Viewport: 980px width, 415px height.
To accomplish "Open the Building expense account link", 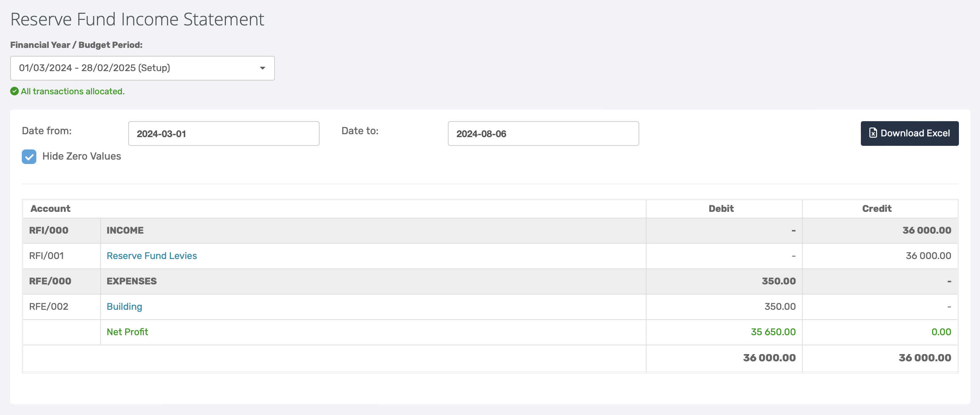I will tap(124, 307).
